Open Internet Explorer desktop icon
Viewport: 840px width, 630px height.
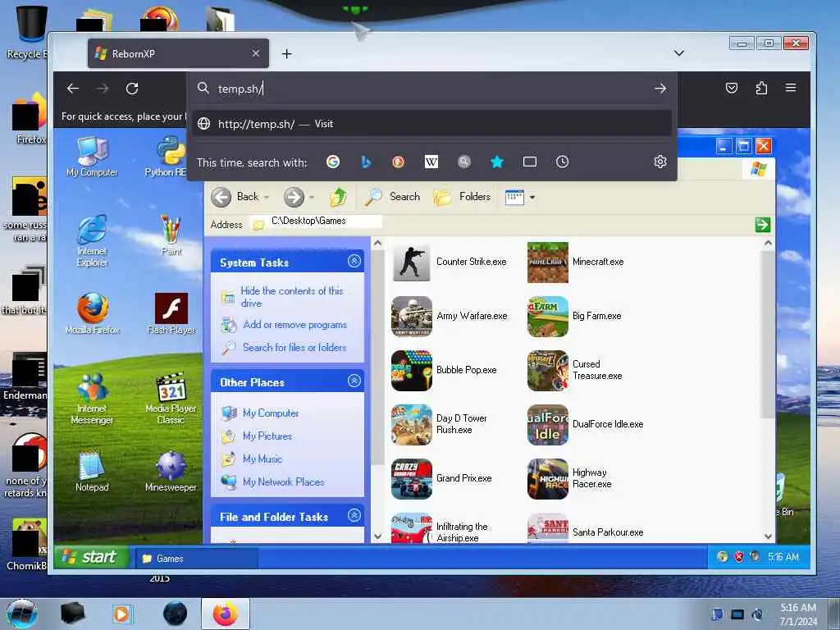click(92, 240)
